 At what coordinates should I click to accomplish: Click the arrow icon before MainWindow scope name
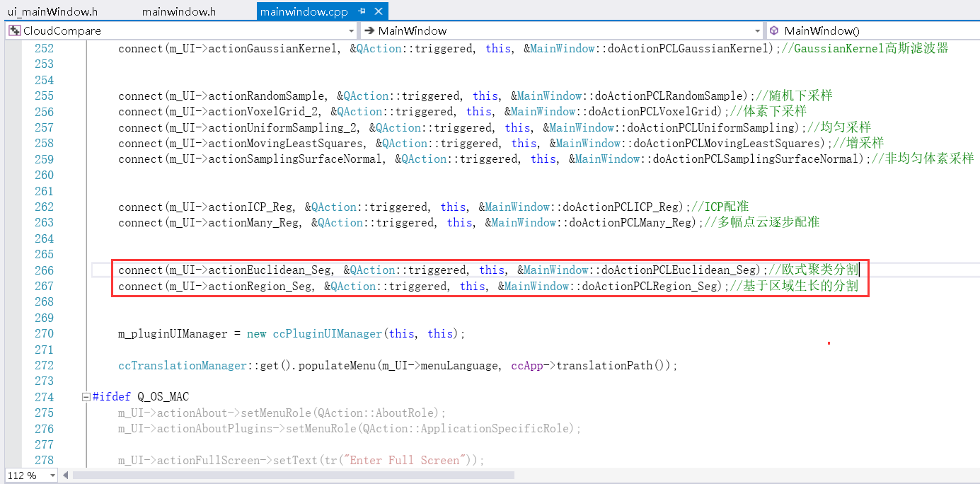369,30
